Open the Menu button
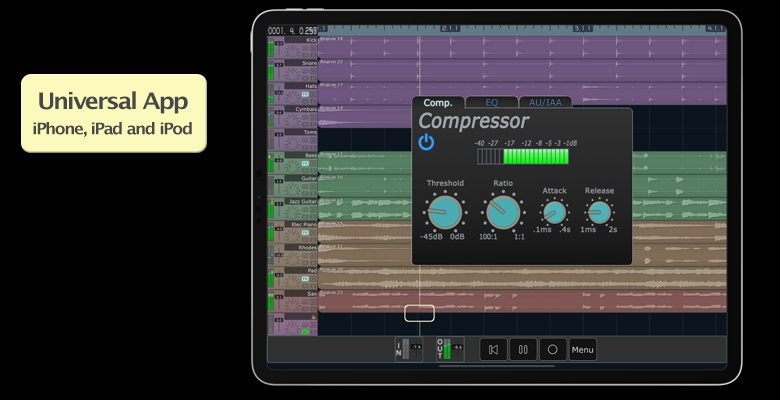 (582, 350)
